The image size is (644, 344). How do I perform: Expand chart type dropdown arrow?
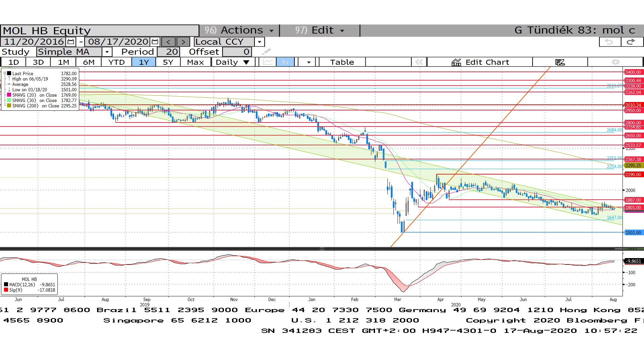coord(309,62)
